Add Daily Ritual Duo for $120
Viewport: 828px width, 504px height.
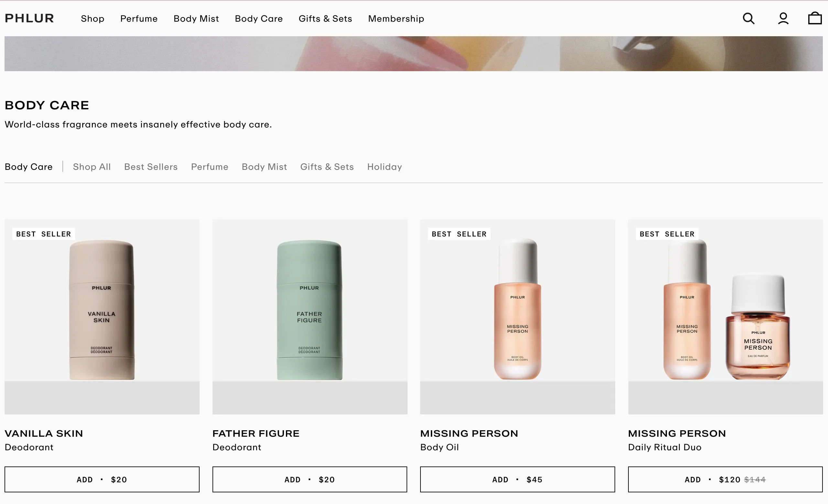(725, 479)
